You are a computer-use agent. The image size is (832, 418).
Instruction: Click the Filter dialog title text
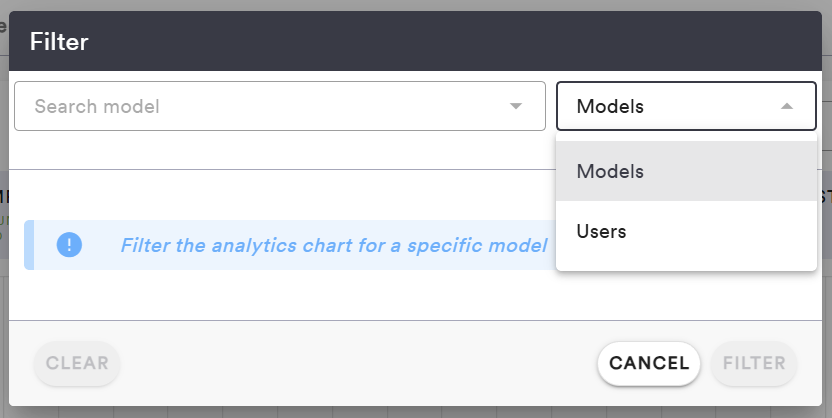coord(59,41)
